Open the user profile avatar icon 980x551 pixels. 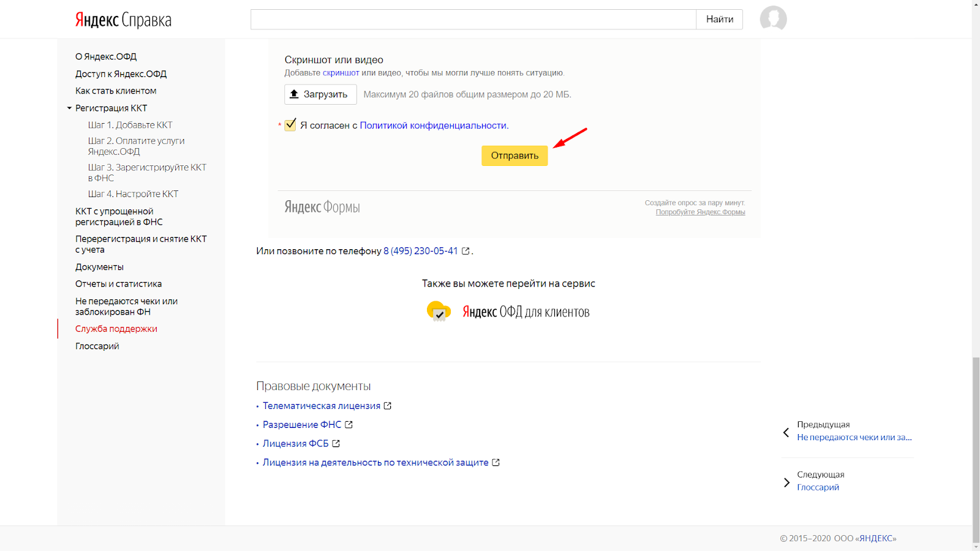[773, 19]
